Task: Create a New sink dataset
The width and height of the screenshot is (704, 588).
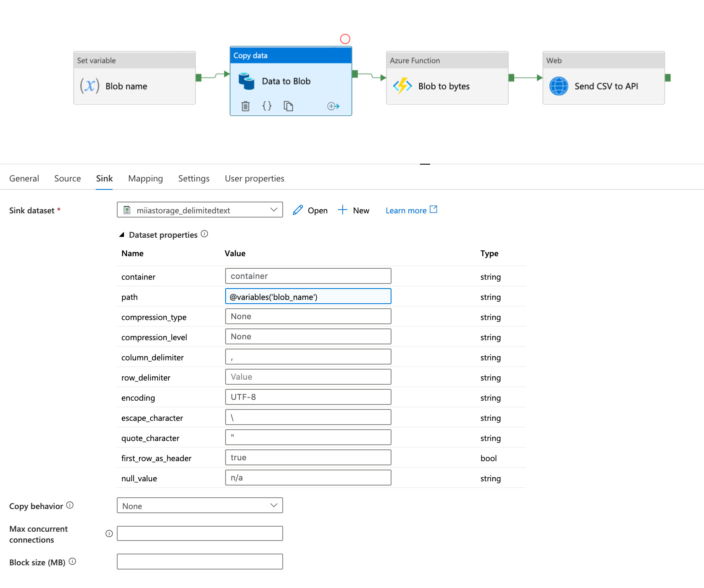Action: [x=354, y=210]
